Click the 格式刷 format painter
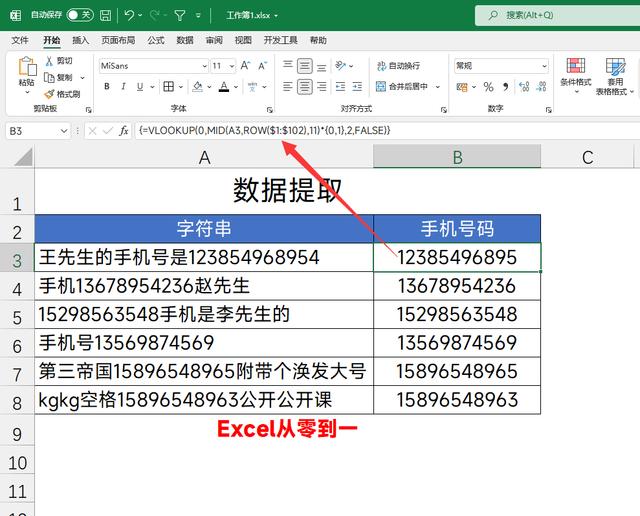The width and height of the screenshot is (640, 516). 62,94
